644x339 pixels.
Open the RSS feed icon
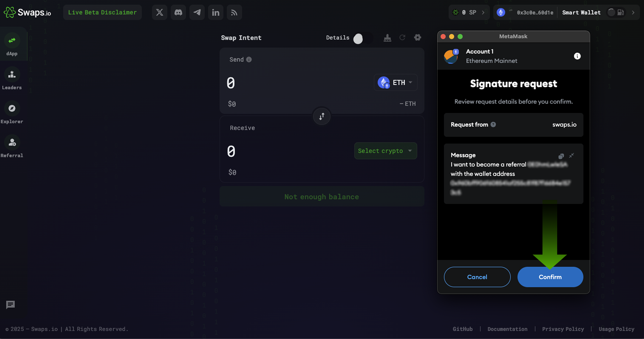[234, 12]
